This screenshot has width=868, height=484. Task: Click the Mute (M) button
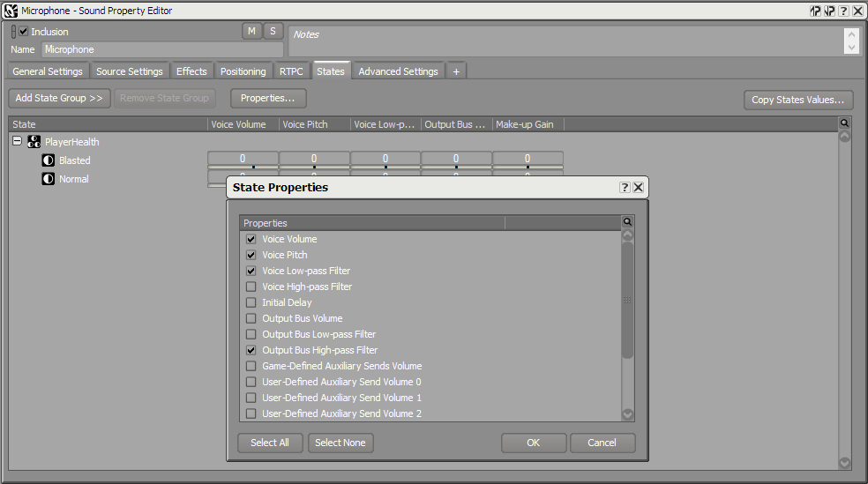click(251, 32)
